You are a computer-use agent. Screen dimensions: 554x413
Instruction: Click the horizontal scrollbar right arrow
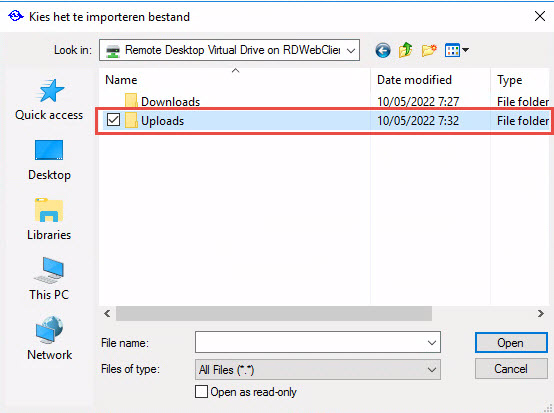[541, 313]
